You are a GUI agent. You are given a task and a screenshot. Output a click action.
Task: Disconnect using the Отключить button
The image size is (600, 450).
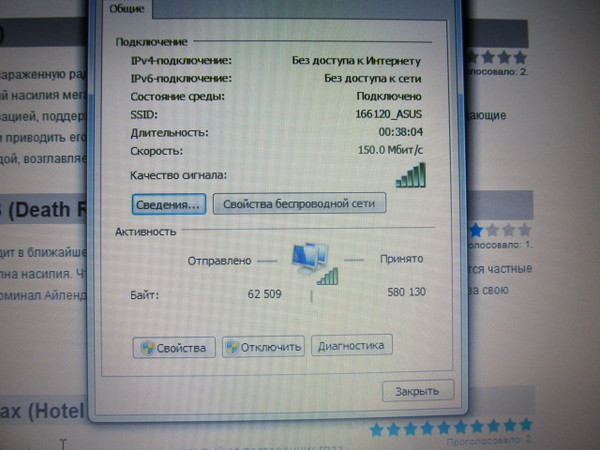click(x=263, y=347)
